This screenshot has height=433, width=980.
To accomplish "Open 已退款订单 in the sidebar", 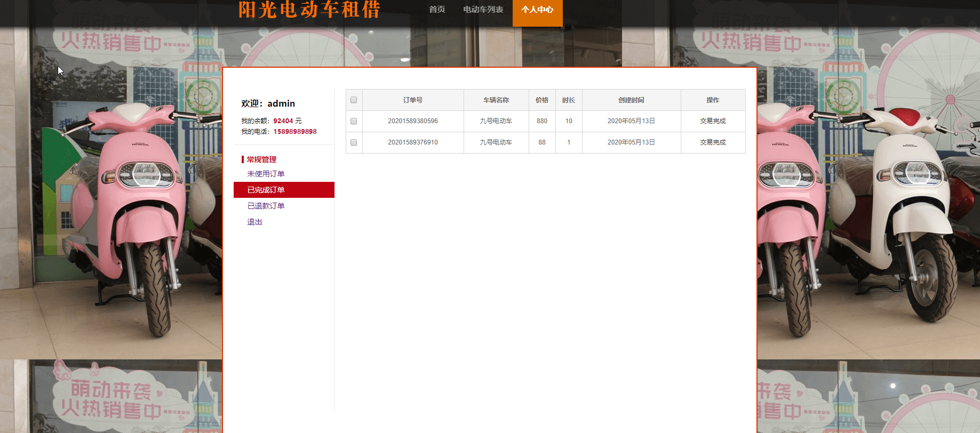I will tap(266, 206).
